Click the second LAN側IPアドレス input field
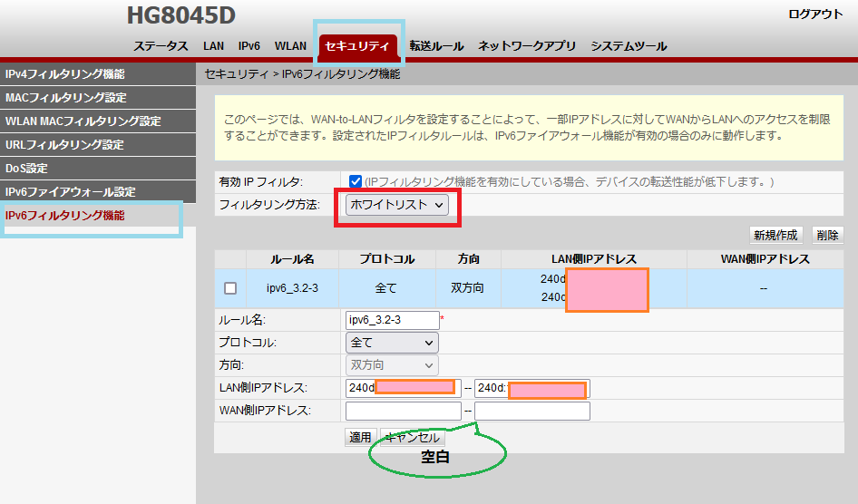 (x=531, y=388)
